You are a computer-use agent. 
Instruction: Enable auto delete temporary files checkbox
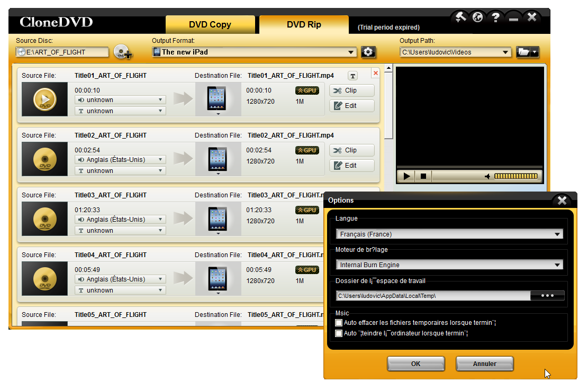pos(339,323)
